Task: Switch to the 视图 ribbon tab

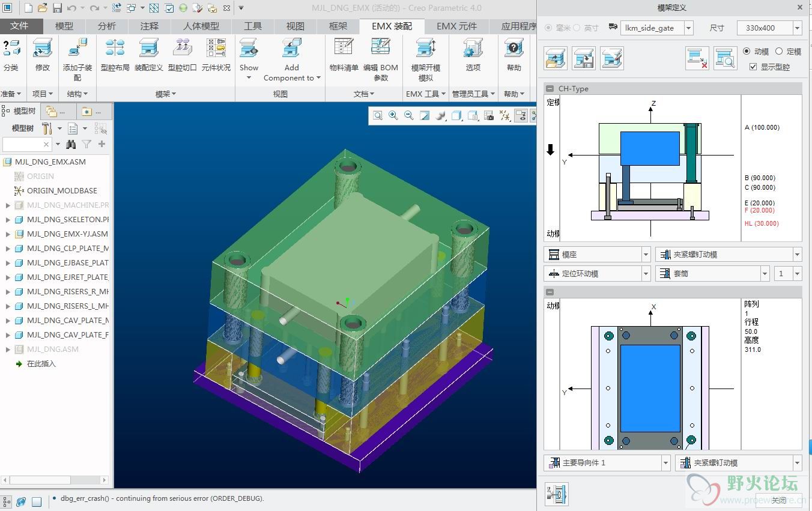Action: tap(295, 26)
